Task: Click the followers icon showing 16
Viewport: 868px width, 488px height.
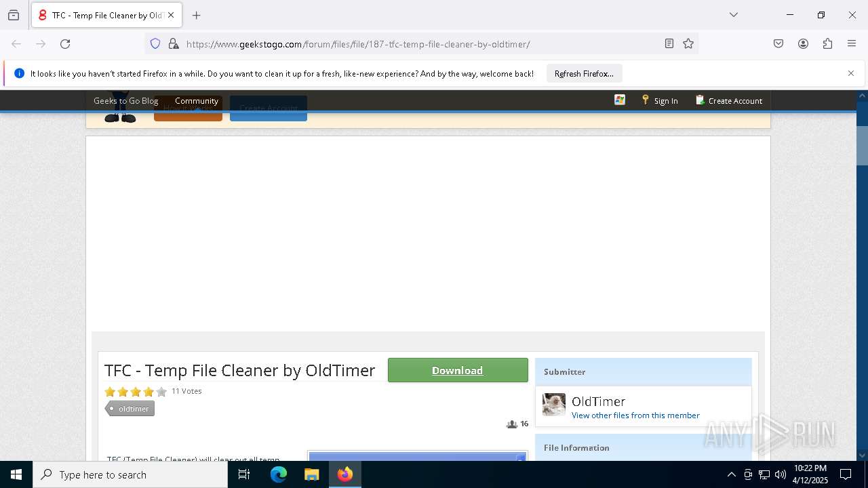Action: point(512,424)
